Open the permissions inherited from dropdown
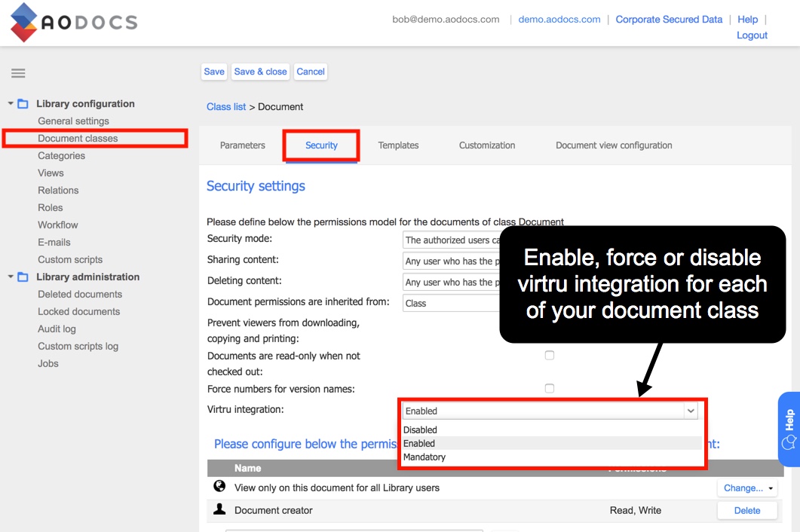The height and width of the screenshot is (532, 800). click(x=452, y=303)
